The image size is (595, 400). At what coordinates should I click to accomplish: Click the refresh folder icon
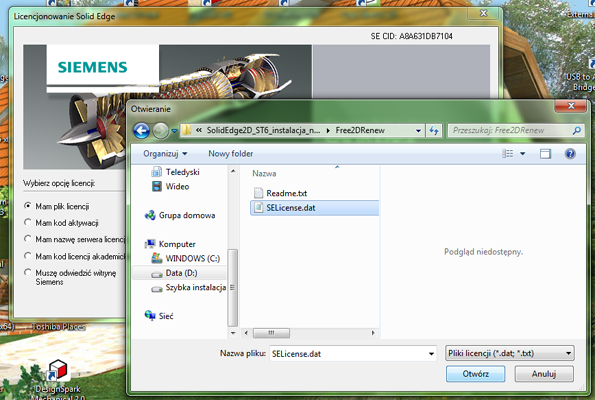tap(434, 131)
